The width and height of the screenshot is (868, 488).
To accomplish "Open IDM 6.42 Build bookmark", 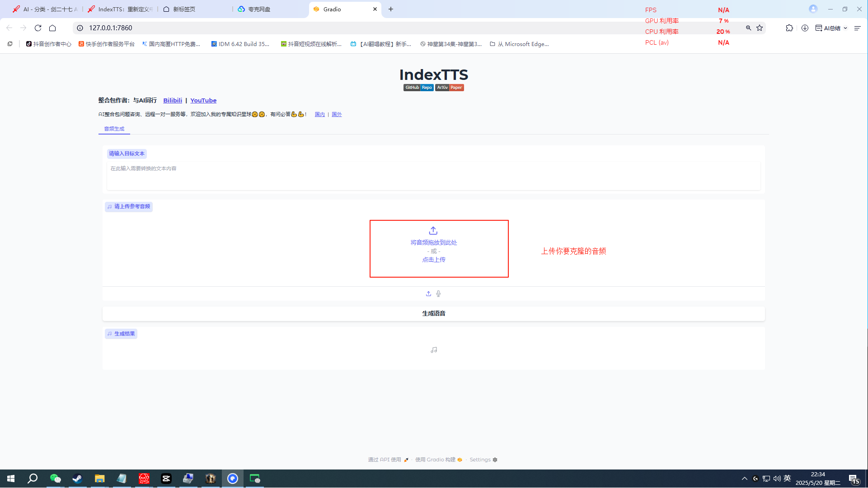I will [240, 44].
